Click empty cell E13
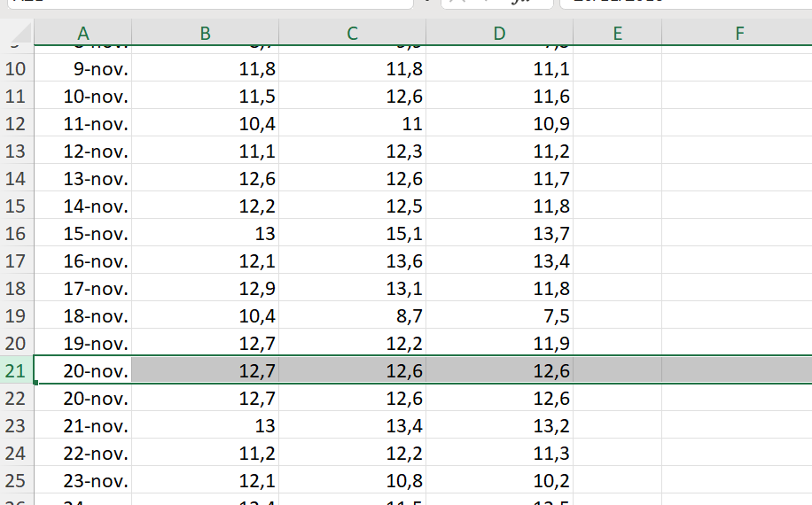 617,151
